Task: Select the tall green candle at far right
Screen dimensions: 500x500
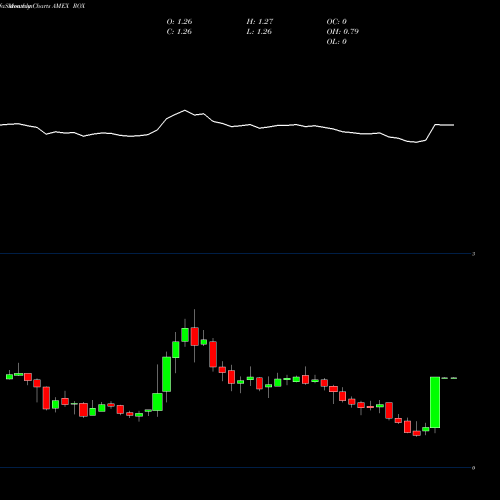Action: [435, 402]
